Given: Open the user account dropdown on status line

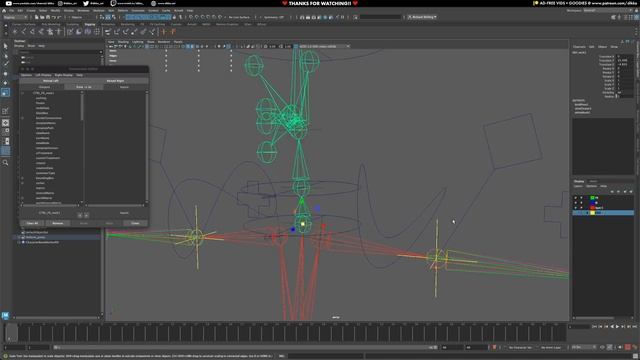Looking at the screenshot, I should click(422, 17).
